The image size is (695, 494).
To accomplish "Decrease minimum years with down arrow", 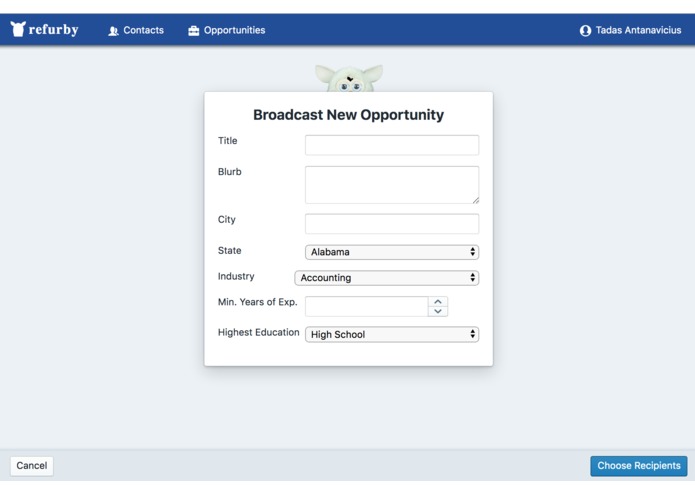I will (x=438, y=311).
